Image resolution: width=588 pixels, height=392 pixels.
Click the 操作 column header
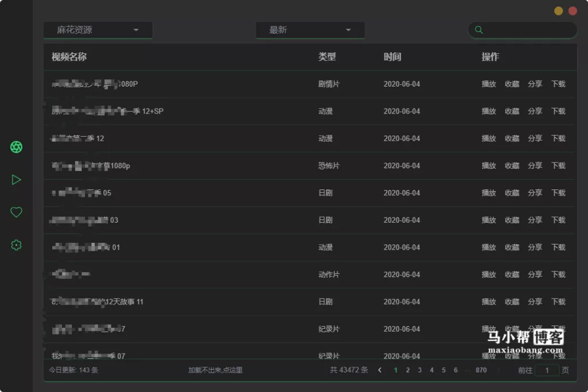pyautogui.click(x=490, y=57)
